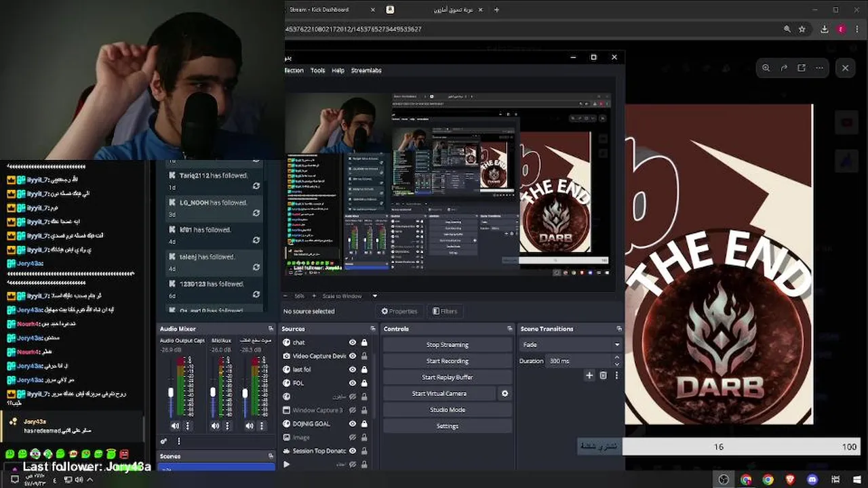Image resolution: width=868 pixels, height=488 pixels.
Task: Click goal progress bar showing 16 of 100
Action: (741, 447)
